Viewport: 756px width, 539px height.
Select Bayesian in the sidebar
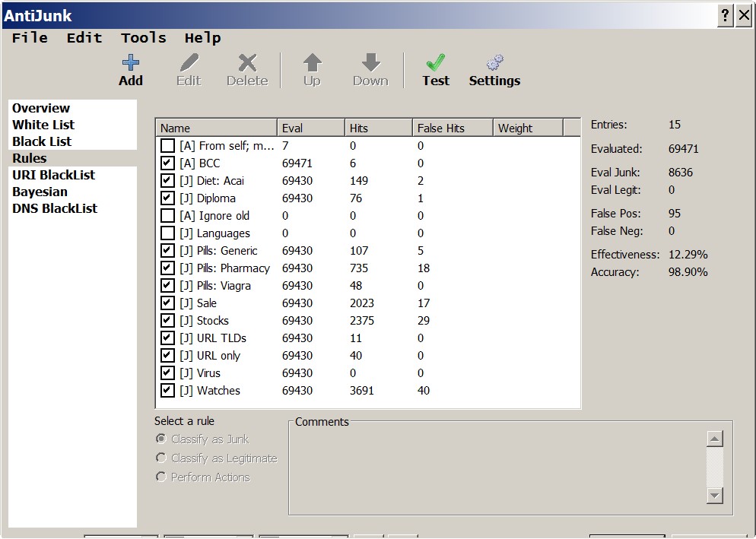[x=40, y=192]
